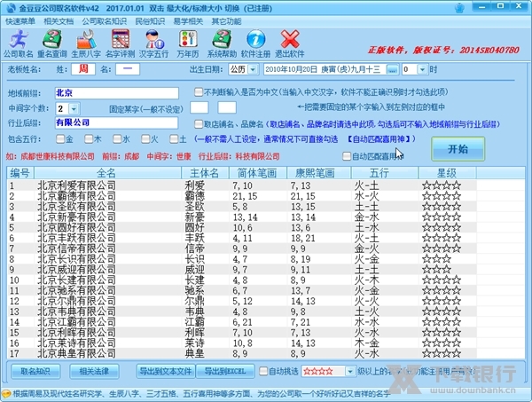
Task: Open the 相关文档 menu
Action: pos(59,21)
